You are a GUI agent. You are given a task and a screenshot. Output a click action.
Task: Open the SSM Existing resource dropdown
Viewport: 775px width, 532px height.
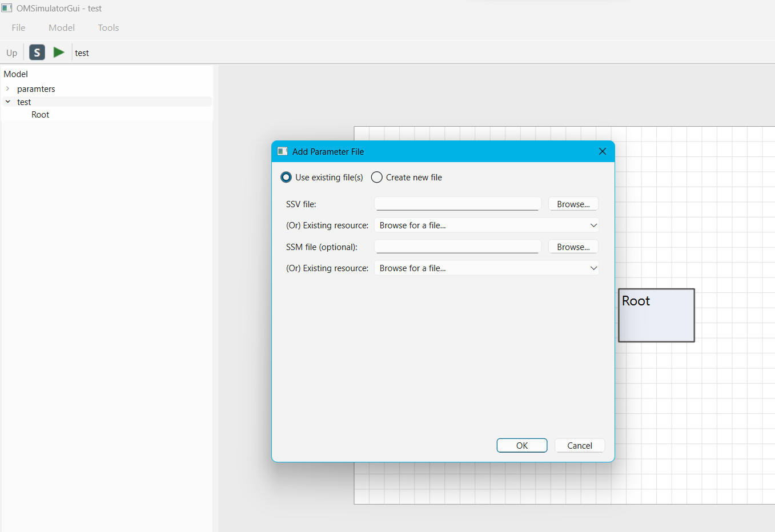click(487, 268)
